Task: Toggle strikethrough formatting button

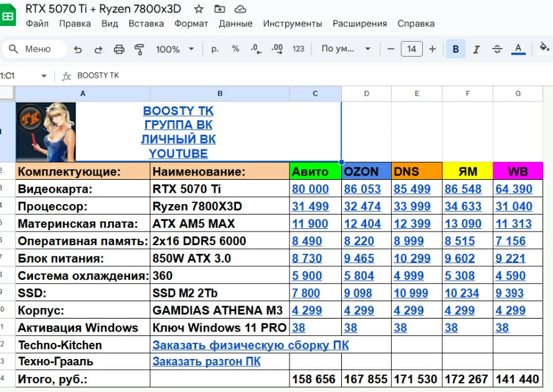Action: coord(498,49)
